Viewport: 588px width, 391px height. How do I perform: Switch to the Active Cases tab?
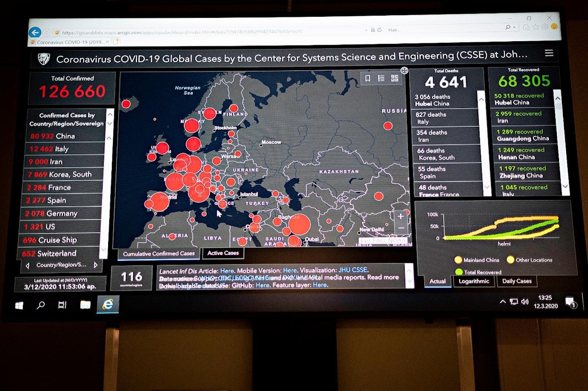tap(223, 253)
